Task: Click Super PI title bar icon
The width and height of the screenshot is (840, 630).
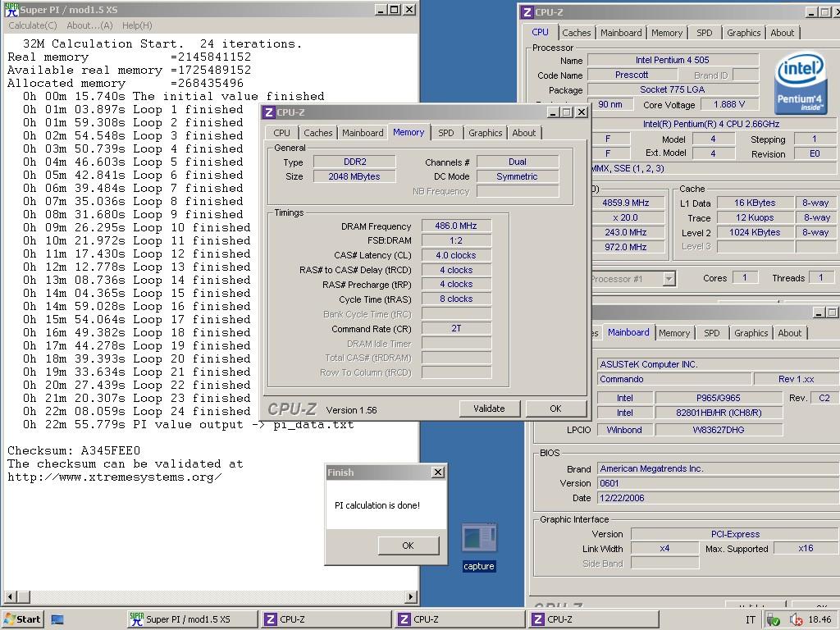Action: point(11,9)
